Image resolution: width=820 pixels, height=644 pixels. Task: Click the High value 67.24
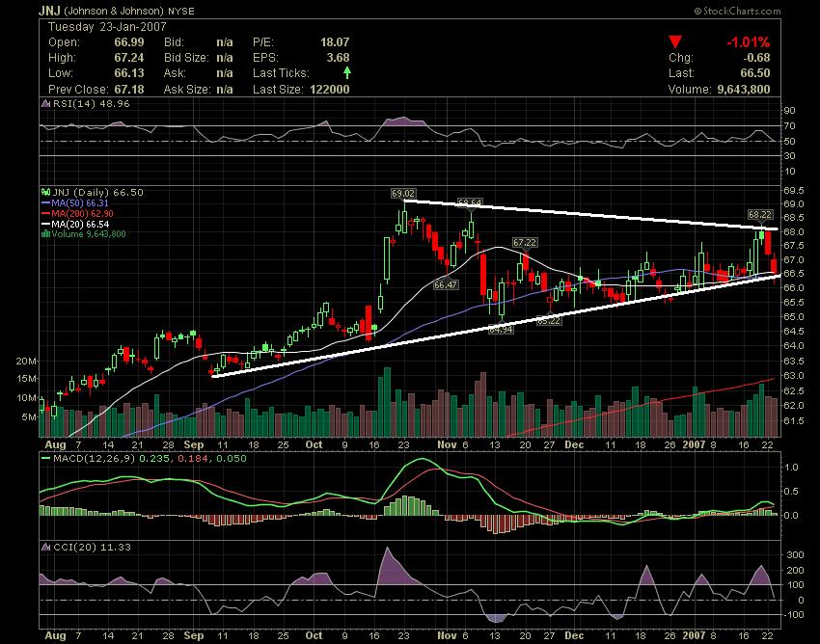[x=129, y=58]
